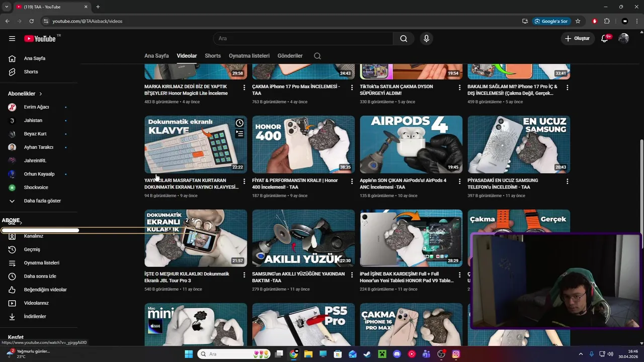Reload the page
Image resolution: width=644 pixels, height=362 pixels.
coord(31,21)
